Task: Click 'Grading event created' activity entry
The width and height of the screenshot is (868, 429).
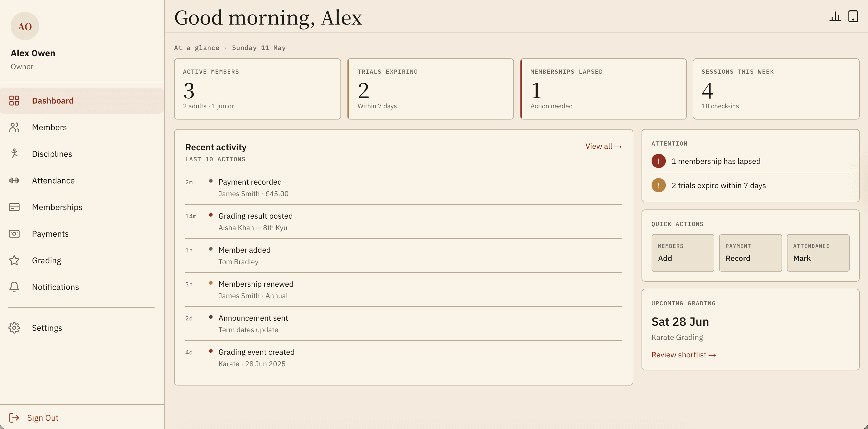Action: [x=403, y=358]
